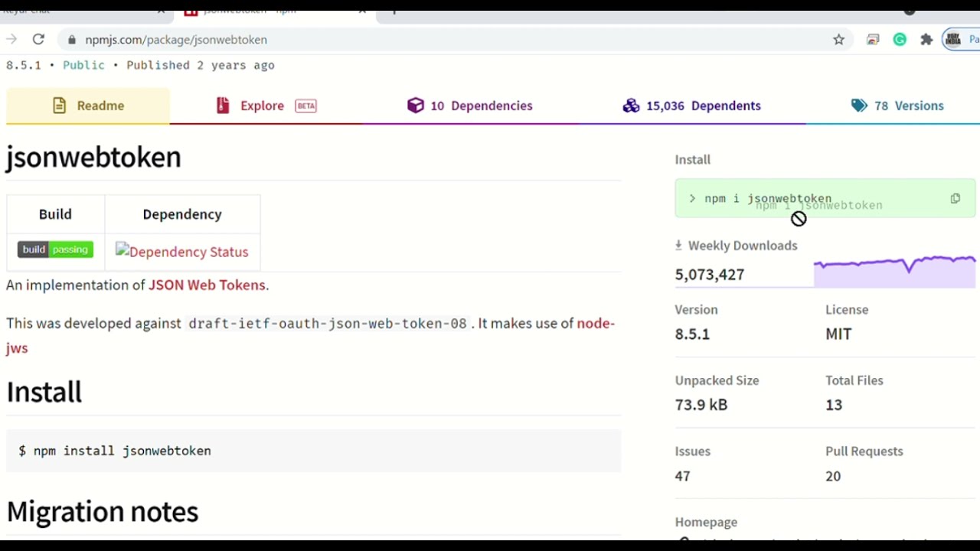
Task: Click the screenshot extension icon beside Grammarly
Action: point(873,40)
